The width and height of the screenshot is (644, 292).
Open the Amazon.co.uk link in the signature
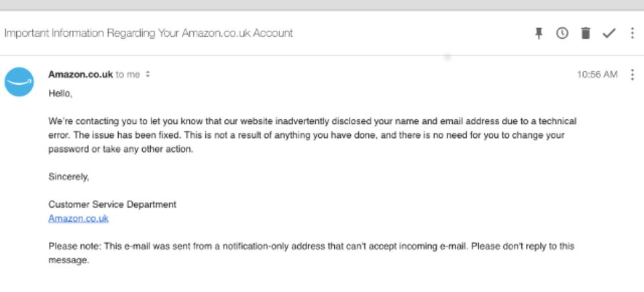point(78,218)
